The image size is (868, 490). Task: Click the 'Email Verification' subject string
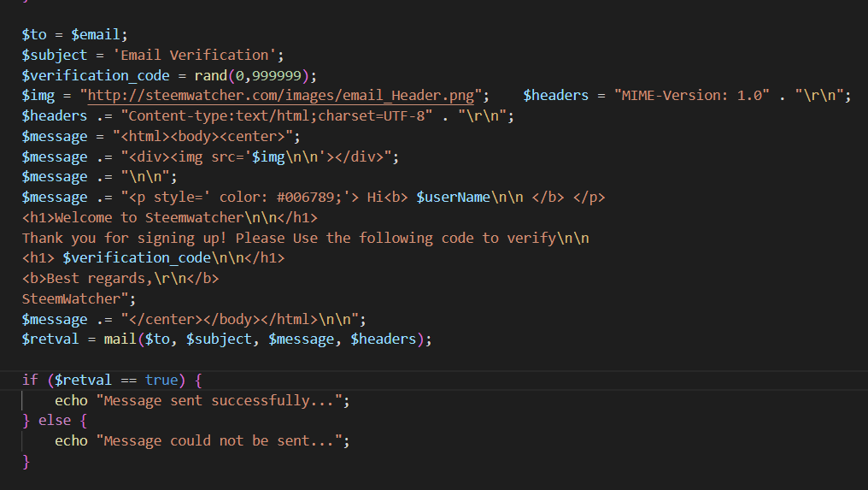point(194,55)
